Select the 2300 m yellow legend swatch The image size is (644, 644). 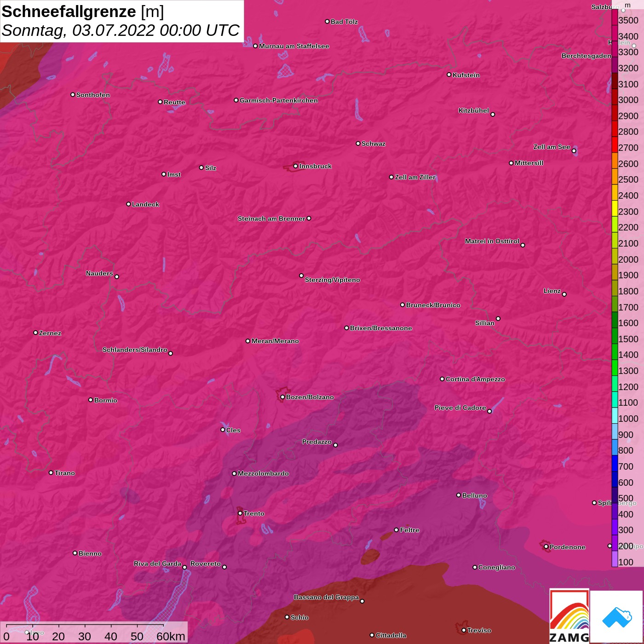click(x=615, y=208)
